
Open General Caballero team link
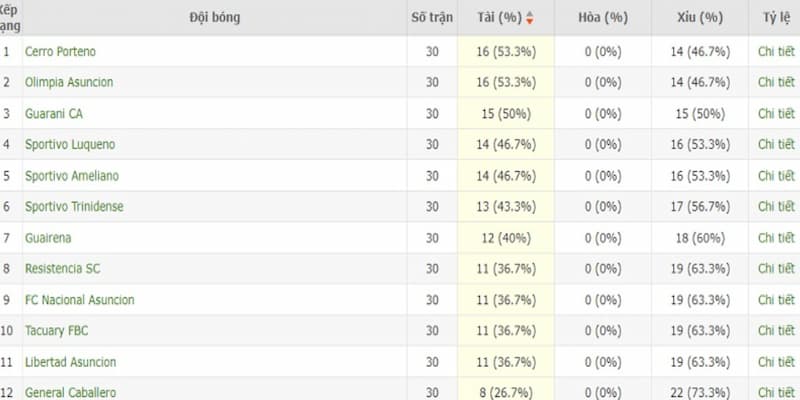click(70, 392)
